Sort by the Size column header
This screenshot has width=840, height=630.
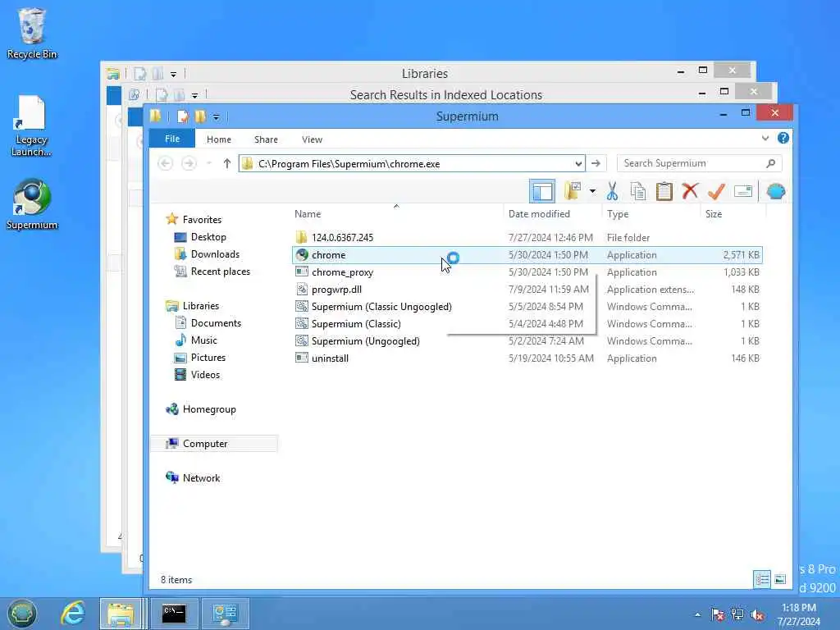click(x=714, y=214)
